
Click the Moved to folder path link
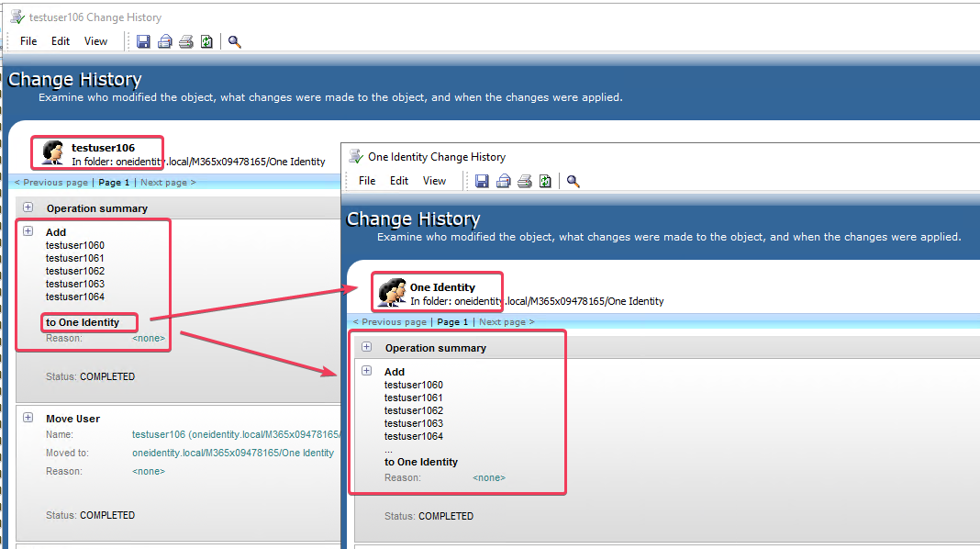(x=233, y=453)
